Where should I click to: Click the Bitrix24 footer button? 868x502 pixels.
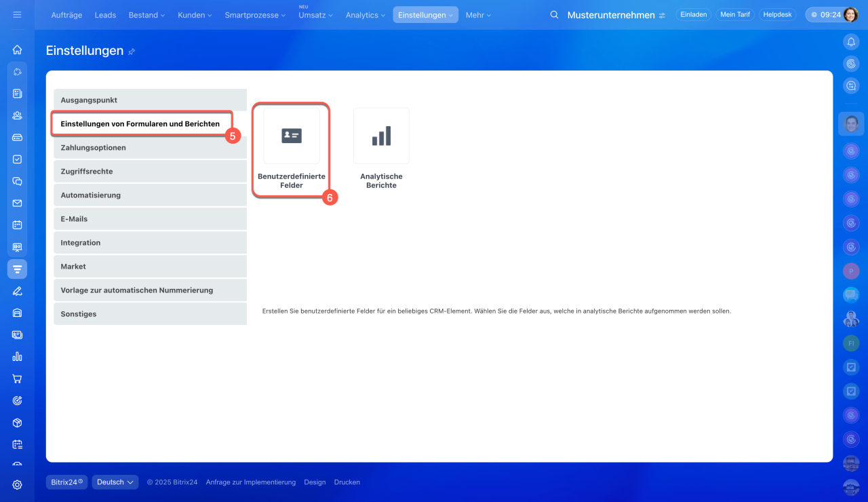pos(67,482)
